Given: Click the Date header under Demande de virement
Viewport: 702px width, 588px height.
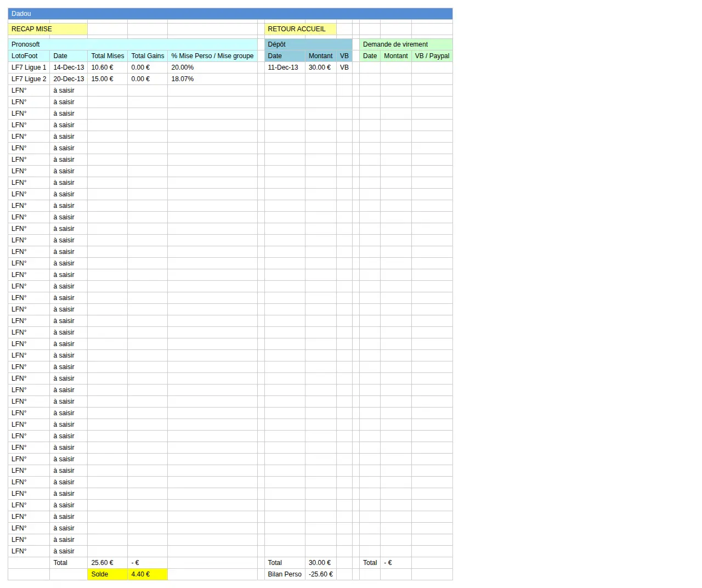Looking at the screenshot, I should (x=370, y=56).
